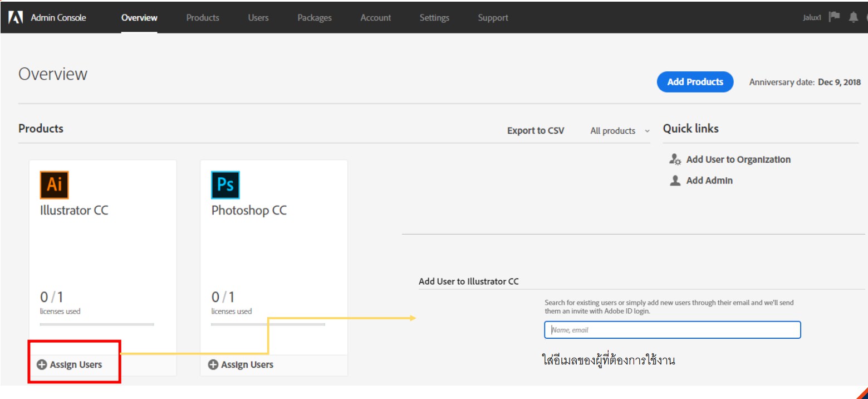Click Export to CSV

point(536,131)
